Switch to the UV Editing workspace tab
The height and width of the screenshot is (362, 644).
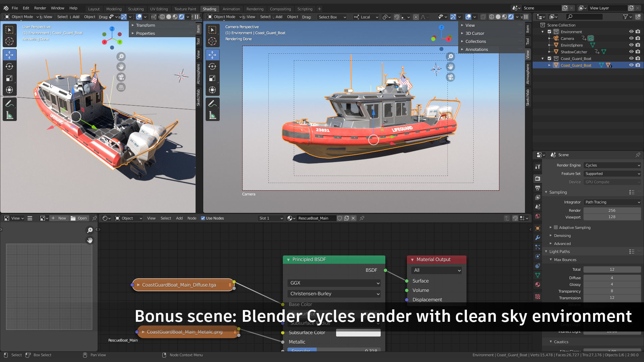pyautogui.click(x=159, y=9)
